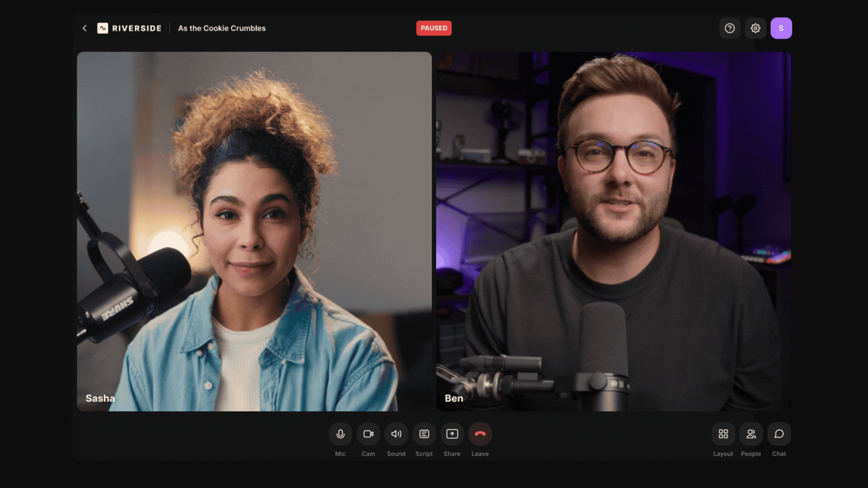The width and height of the screenshot is (868, 488).
Task: Select Ben's video tile
Action: 613,231
